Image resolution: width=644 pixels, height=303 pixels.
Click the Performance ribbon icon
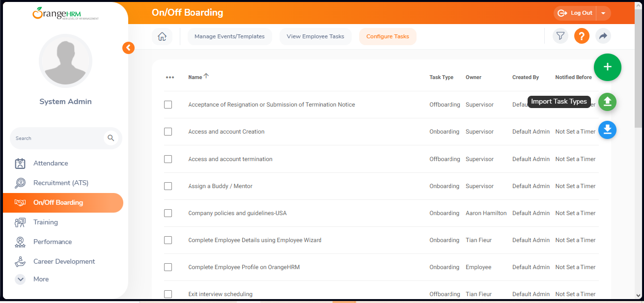point(20,242)
